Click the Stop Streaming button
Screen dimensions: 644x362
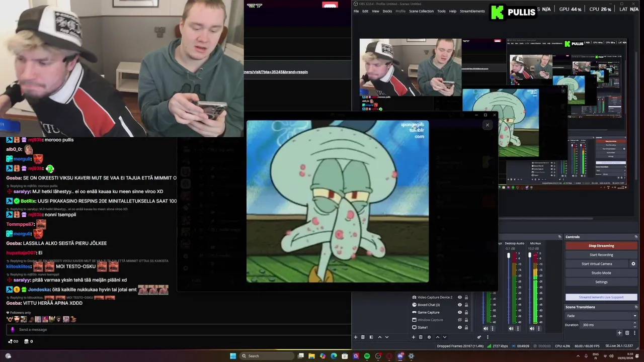click(601, 246)
